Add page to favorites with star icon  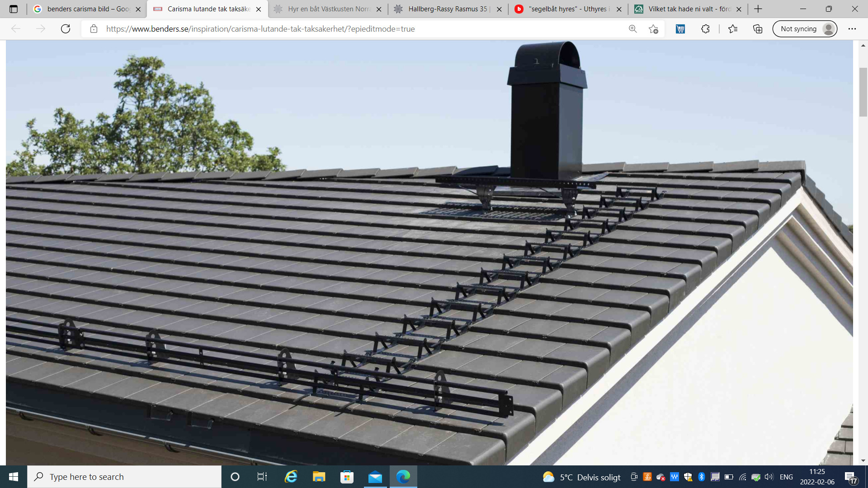[653, 29]
